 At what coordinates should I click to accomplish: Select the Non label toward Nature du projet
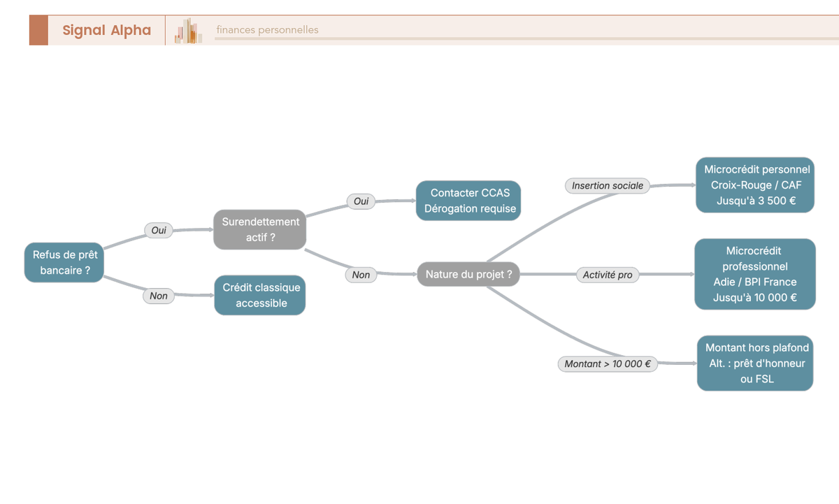click(361, 275)
